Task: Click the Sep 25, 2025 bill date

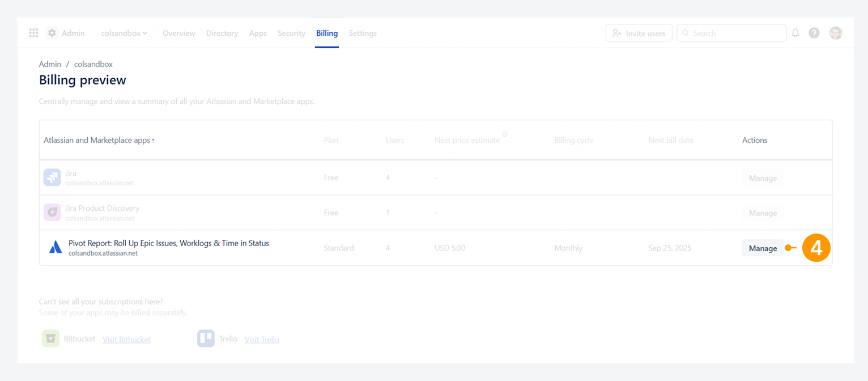Action: point(670,248)
